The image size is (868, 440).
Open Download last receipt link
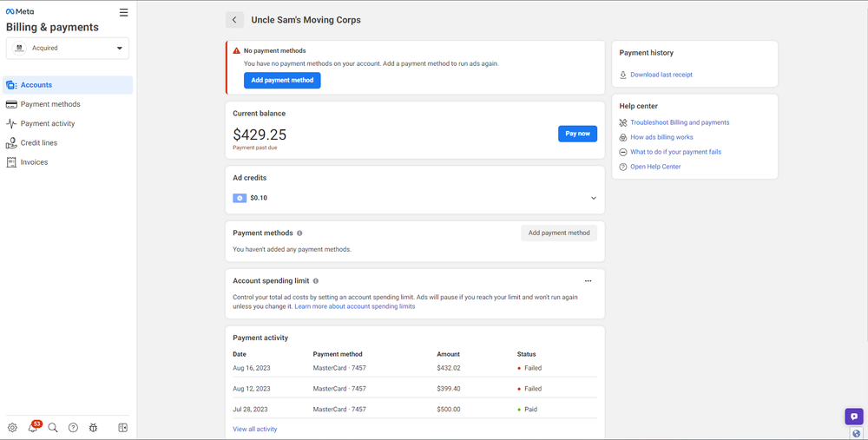(661, 75)
